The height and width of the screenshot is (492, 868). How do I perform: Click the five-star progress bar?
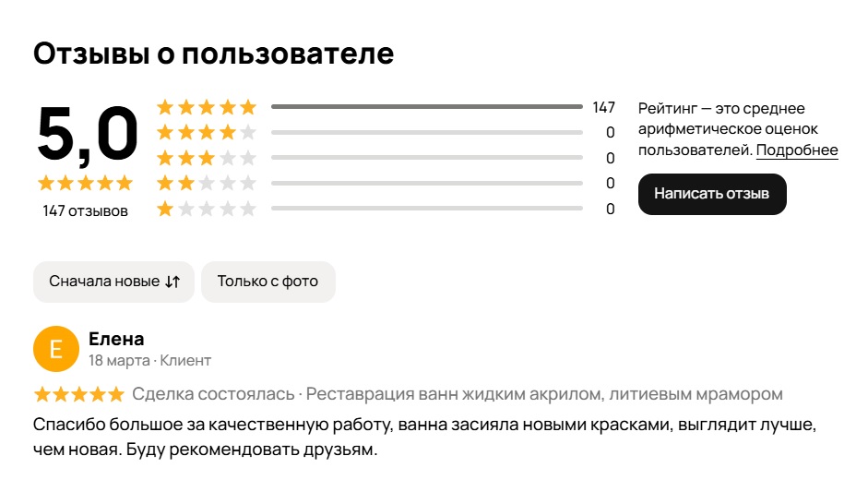[426, 107]
